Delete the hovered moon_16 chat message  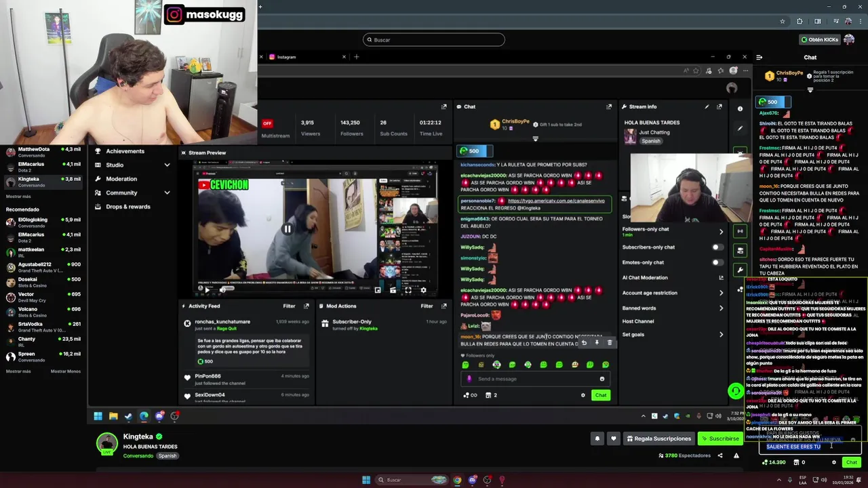pyautogui.click(x=609, y=343)
